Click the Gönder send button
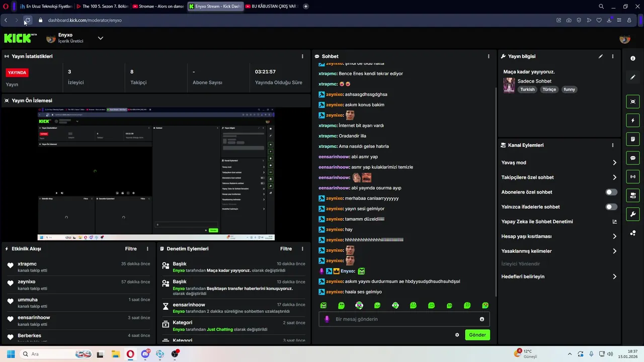644x362 pixels. coord(477,335)
